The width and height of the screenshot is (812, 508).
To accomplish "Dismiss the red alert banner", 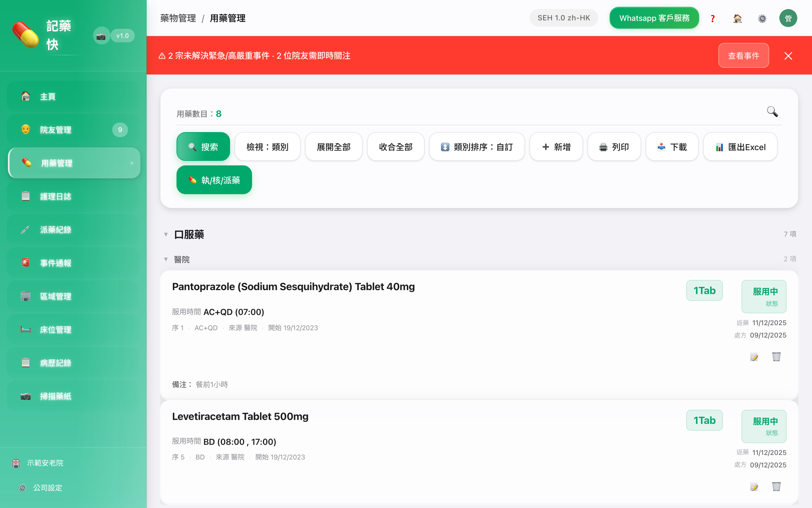I will tap(788, 56).
